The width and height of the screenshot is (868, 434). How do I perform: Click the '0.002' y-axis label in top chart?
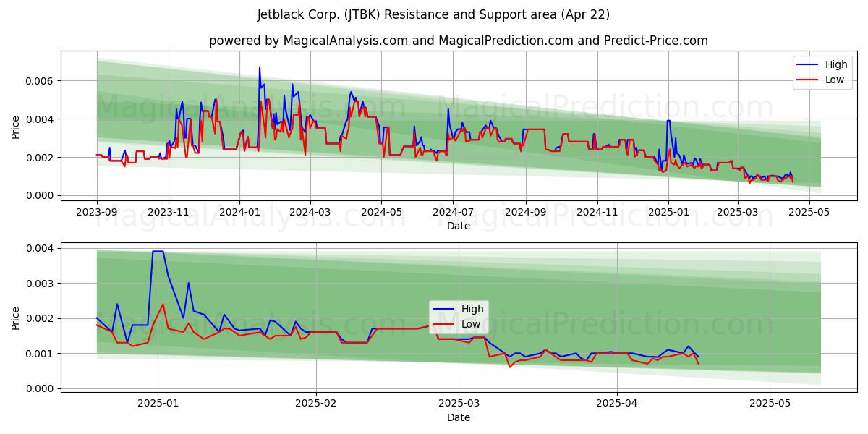(41, 157)
